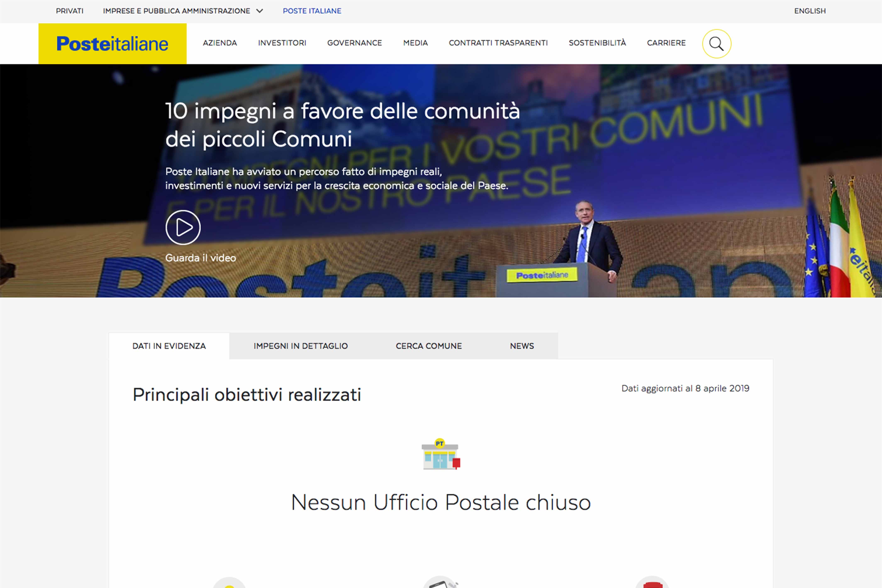
Task: Switch language to English
Action: point(810,11)
